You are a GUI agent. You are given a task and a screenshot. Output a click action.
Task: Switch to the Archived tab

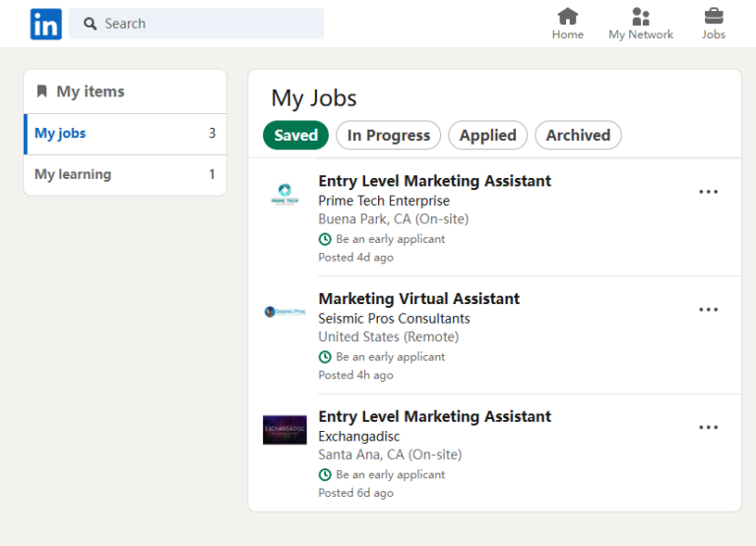(x=578, y=135)
